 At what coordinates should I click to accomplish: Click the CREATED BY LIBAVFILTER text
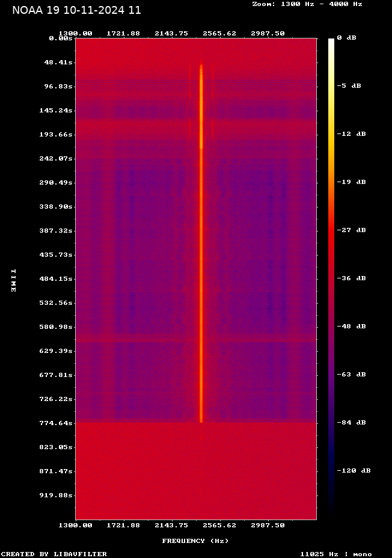pos(54,554)
